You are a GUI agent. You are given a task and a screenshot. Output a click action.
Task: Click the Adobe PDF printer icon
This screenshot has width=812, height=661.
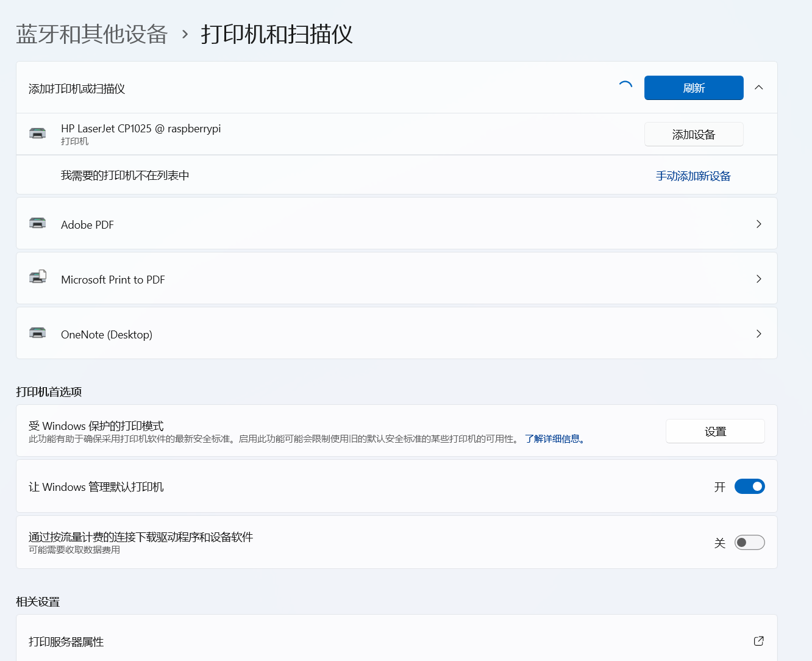click(x=38, y=223)
